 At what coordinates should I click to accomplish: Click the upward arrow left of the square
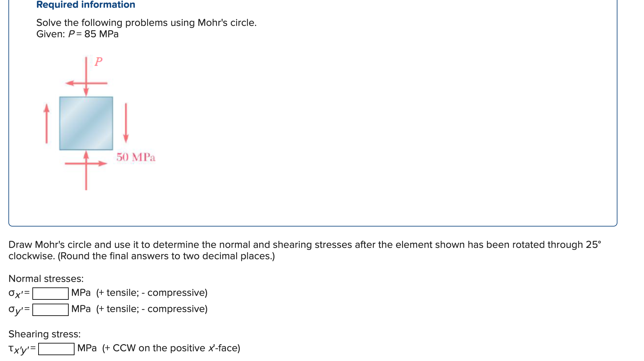[47, 123]
